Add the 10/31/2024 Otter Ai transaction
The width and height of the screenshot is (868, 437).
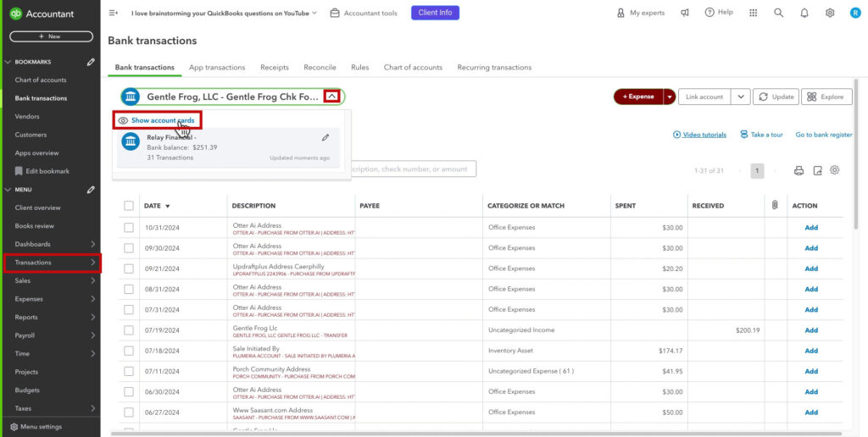coord(811,227)
